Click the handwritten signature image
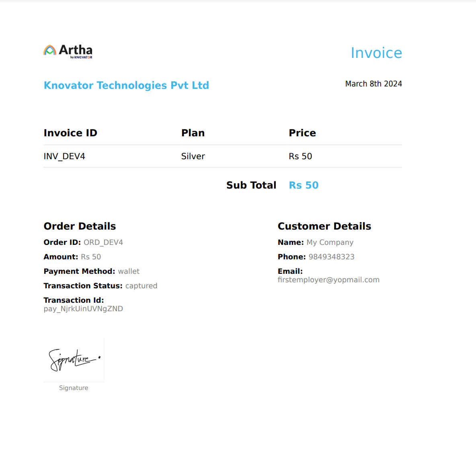 [x=74, y=359]
